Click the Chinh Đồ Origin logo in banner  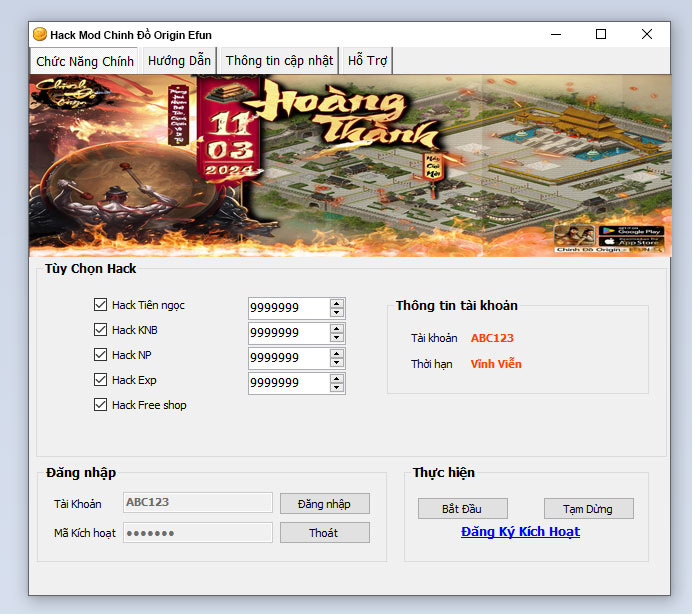click(68, 94)
